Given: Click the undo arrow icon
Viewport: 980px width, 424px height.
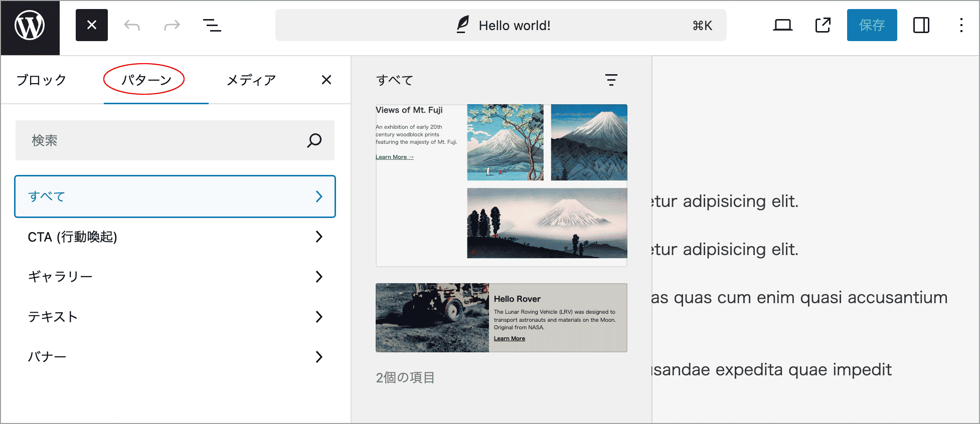Looking at the screenshot, I should pyautogui.click(x=132, y=25).
